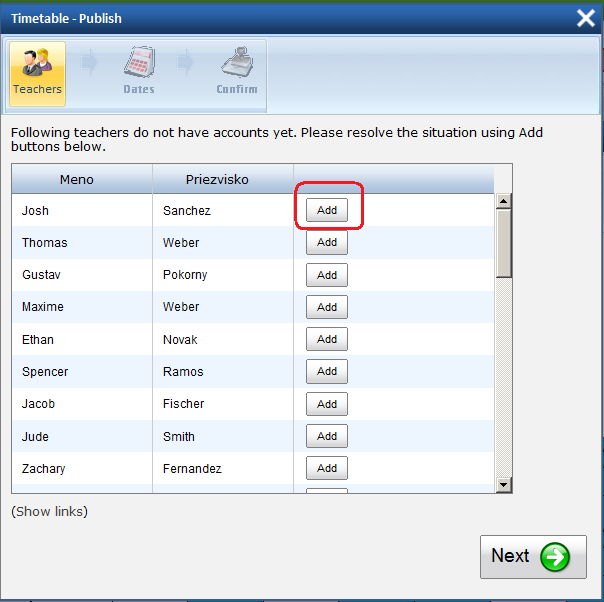Click Add next to Ethan Novak
604x602 pixels.
pyautogui.click(x=327, y=339)
